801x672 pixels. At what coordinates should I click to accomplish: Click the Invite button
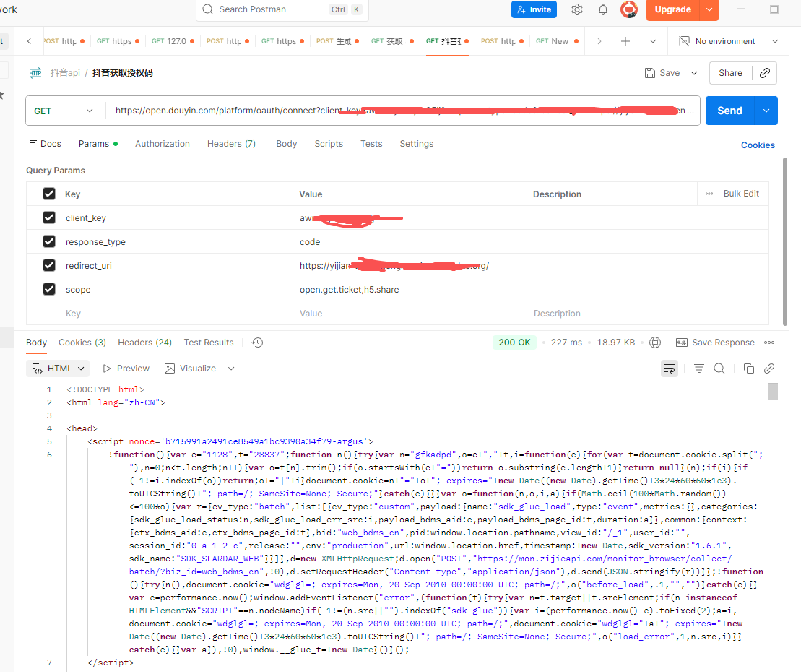click(534, 9)
